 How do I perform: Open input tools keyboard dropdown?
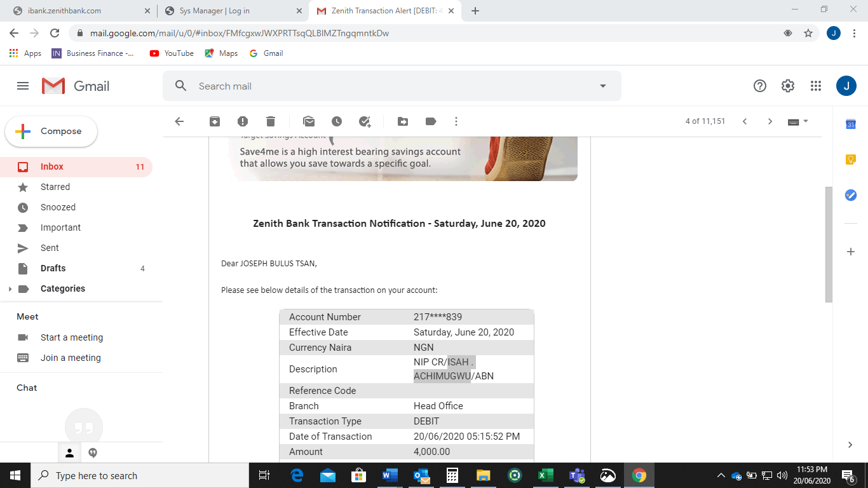[x=797, y=121]
